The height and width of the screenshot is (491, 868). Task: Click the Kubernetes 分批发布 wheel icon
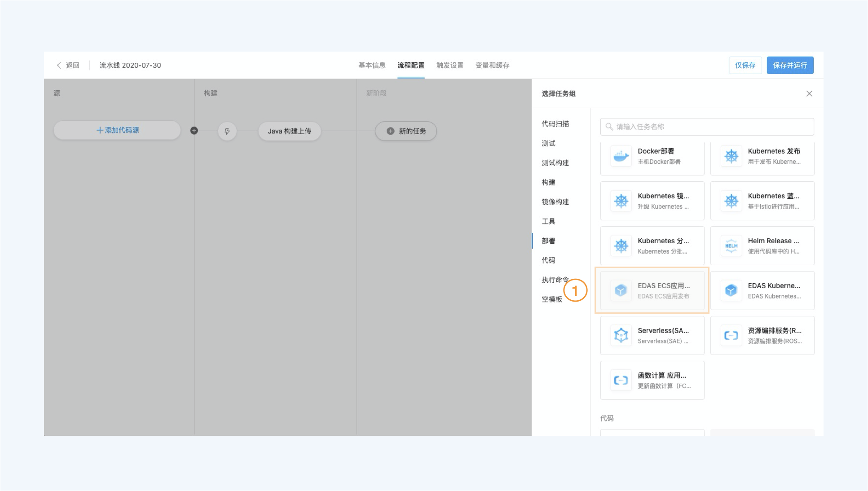[621, 245]
